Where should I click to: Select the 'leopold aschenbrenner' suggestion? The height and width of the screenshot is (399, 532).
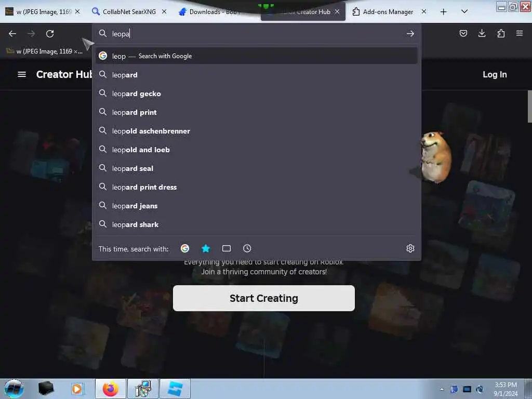click(257, 131)
